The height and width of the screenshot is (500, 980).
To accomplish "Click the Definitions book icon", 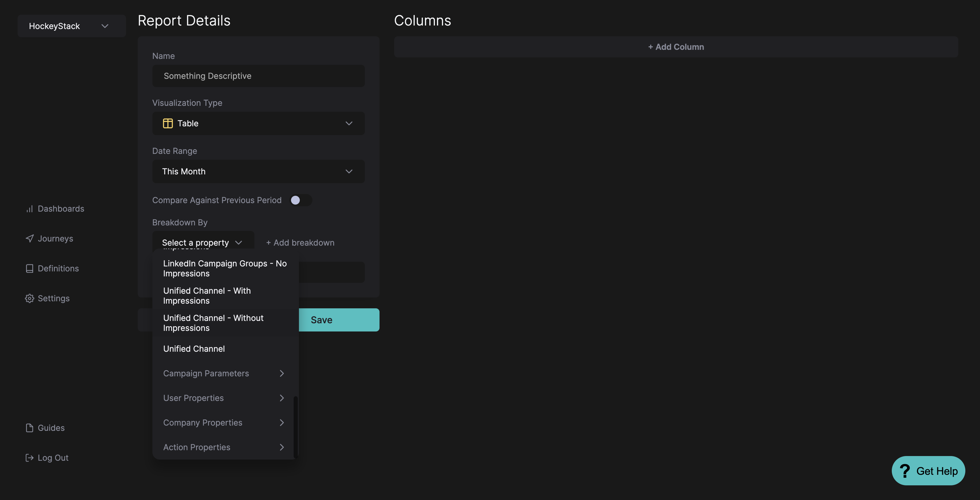I will pyautogui.click(x=29, y=268).
